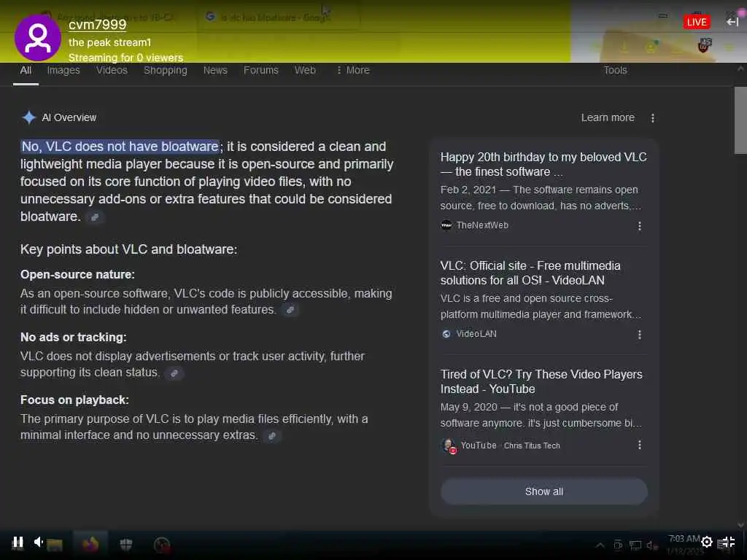The height and width of the screenshot is (560, 747).
Task: Switch to the Images search tab
Action: point(63,71)
